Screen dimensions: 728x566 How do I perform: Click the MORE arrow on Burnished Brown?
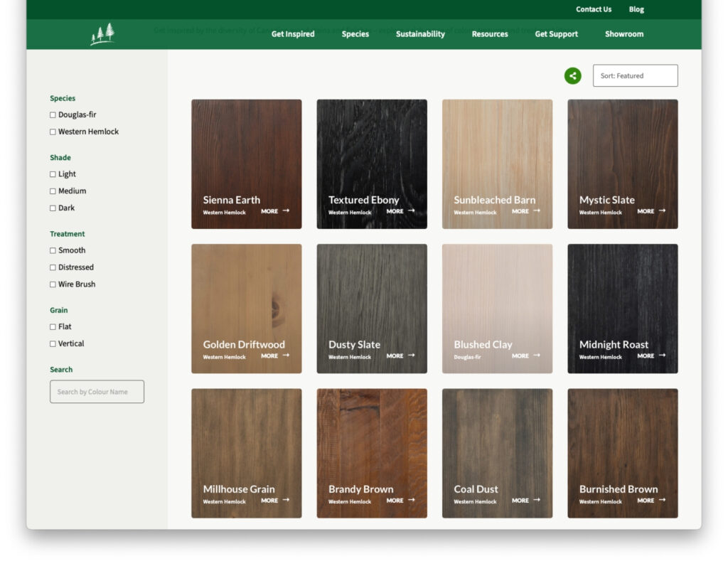651,501
